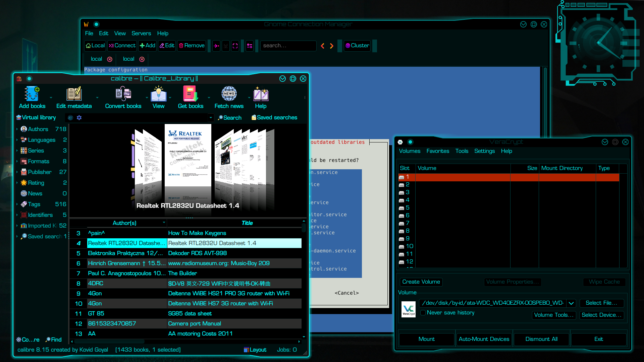Click the fullscreen icon in Connection Manager
The width and height of the screenshot is (644, 362).
tap(235, 46)
